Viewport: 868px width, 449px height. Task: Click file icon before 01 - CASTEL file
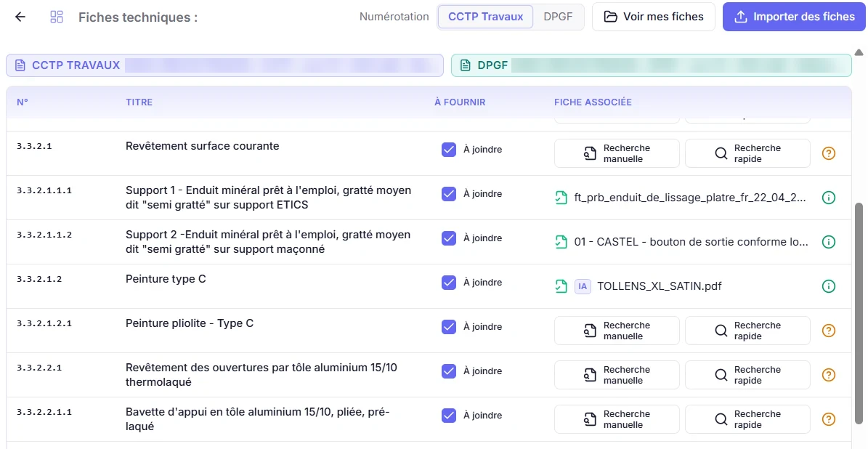click(x=561, y=242)
